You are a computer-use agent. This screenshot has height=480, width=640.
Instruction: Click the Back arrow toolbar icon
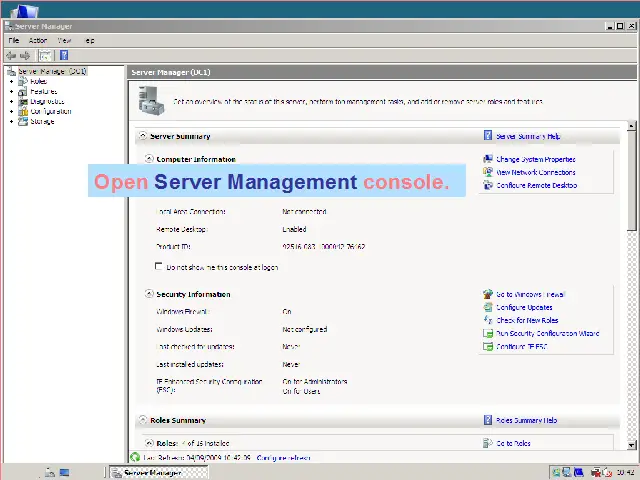(x=11, y=56)
